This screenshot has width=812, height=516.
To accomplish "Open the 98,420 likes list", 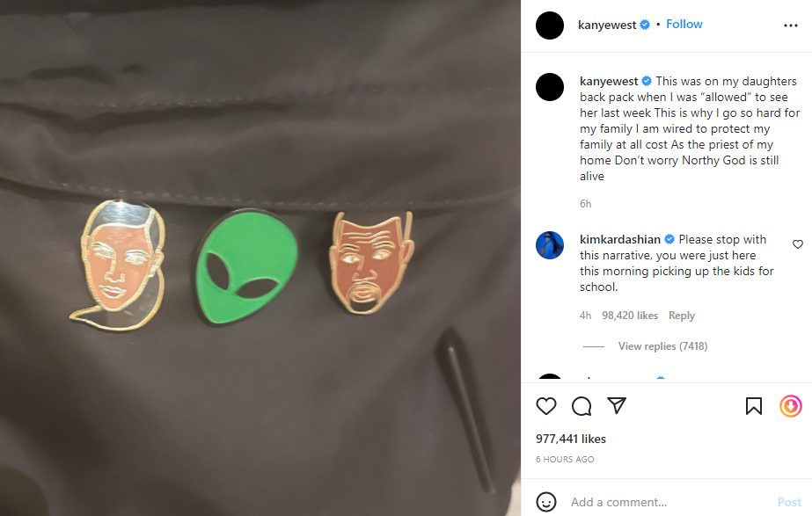I will pyautogui.click(x=630, y=316).
